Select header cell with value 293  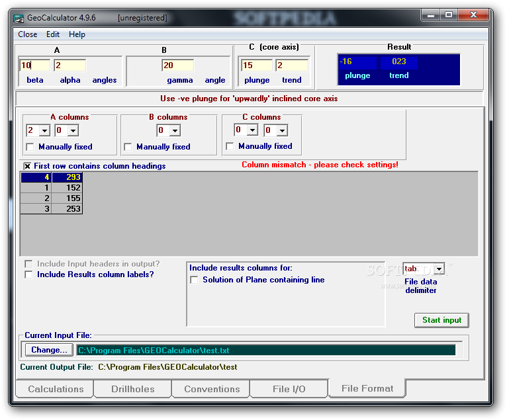pos(68,177)
